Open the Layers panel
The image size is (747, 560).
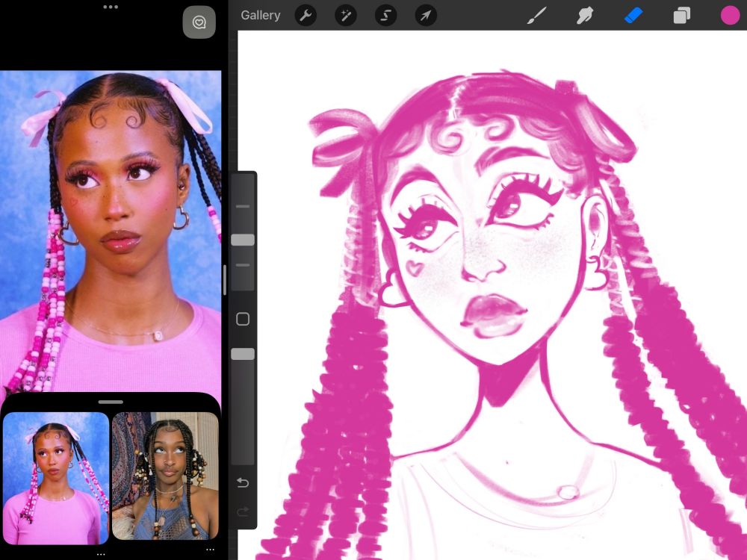682,15
